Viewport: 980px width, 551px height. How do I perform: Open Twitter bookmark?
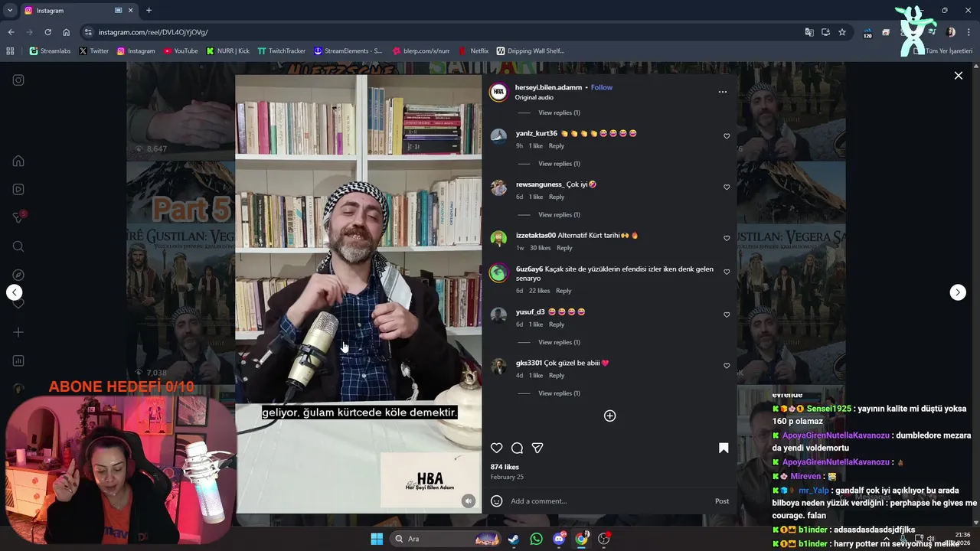click(x=93, y=51)
